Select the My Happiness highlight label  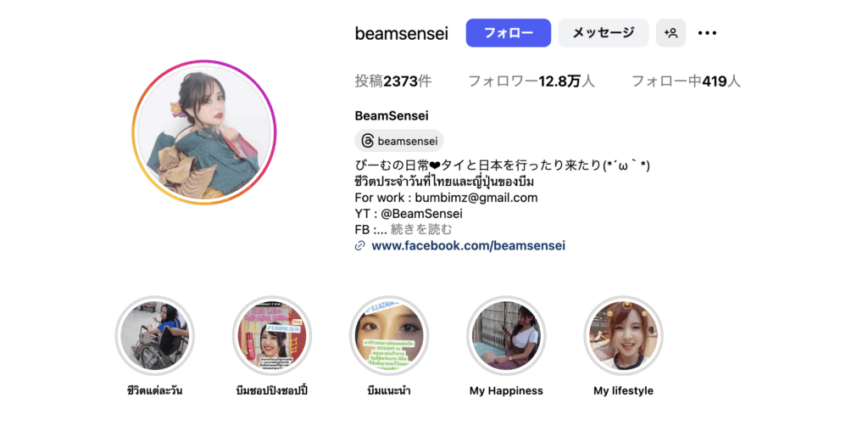pyautogui.click(x=506, y=391)
